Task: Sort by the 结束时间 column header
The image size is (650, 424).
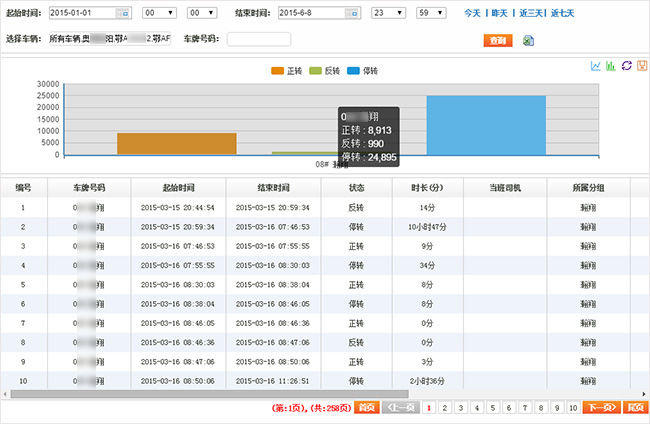Action: pos(273,188)
